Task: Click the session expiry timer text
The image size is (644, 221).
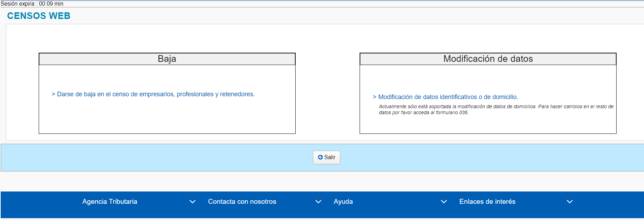Action: (x=32, y=4)
